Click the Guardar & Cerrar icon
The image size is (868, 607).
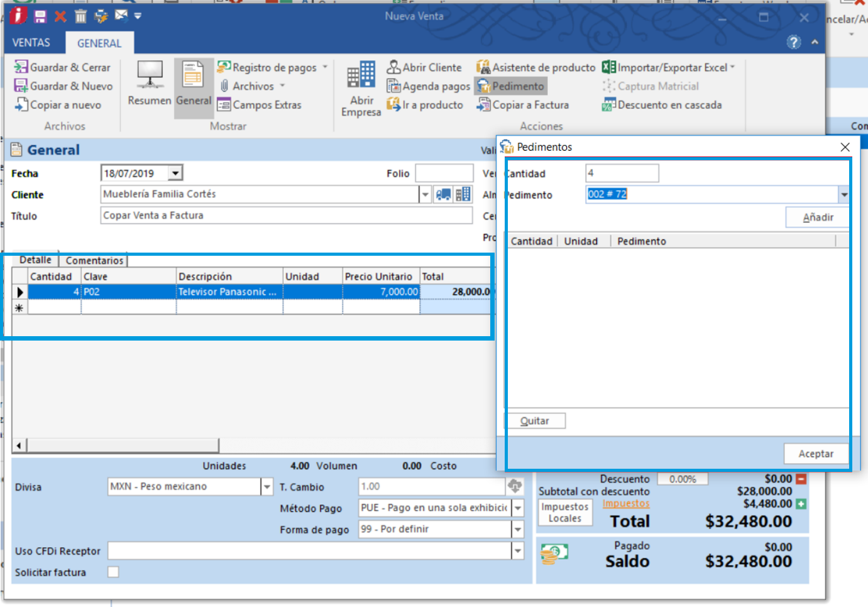[x=21, y=67]
